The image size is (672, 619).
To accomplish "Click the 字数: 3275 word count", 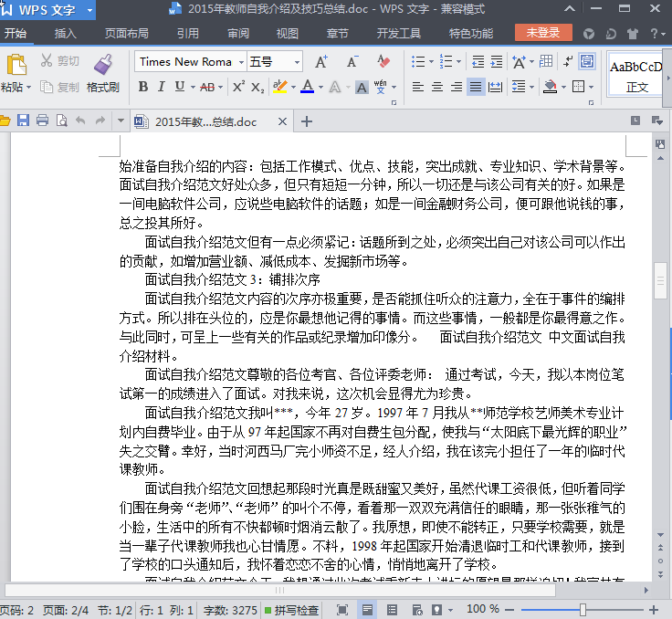I will [x=230, y=610].
